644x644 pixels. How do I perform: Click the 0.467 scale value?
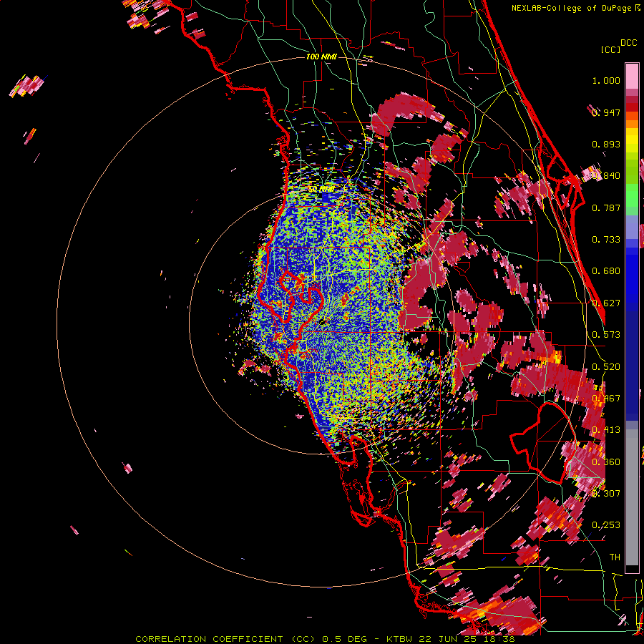606,399
